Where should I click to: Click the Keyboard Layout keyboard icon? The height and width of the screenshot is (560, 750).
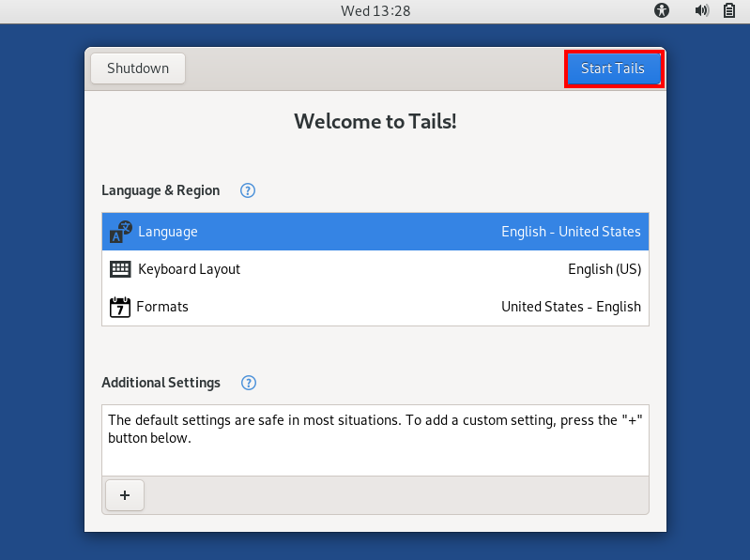[121, 269]
